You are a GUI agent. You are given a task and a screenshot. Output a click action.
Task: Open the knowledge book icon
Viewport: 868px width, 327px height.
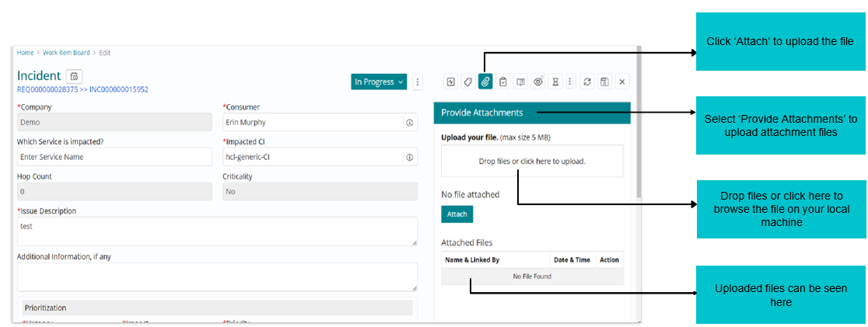click(520, 82)
